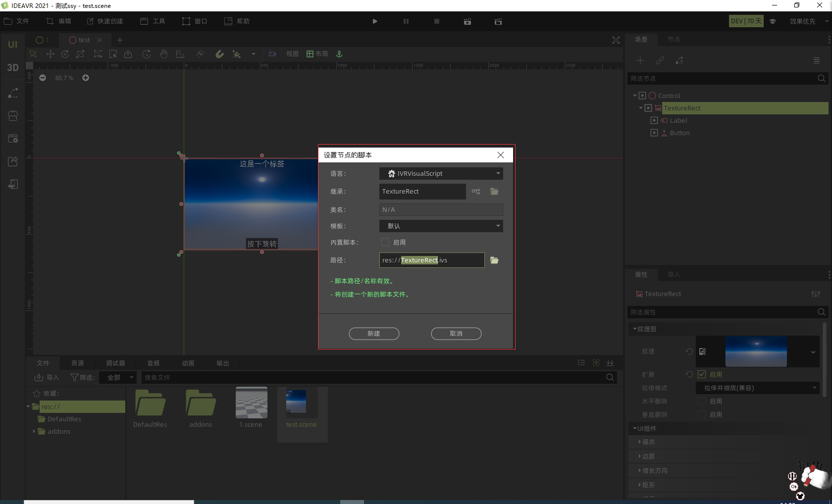This screenshot has width=832, height=504.
Task: Switch to the 调试器 tab
Action: pyautogui.click(x=115, y=363)
